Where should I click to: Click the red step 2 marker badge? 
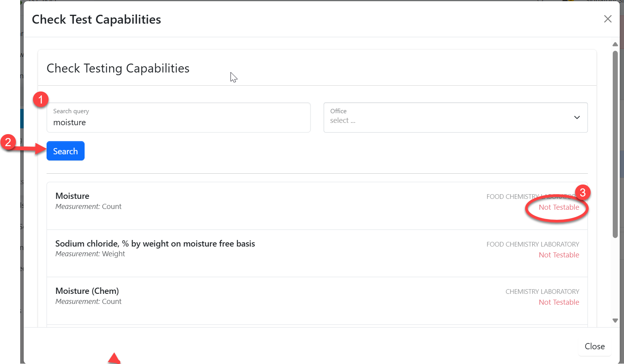tap(8, 142)
